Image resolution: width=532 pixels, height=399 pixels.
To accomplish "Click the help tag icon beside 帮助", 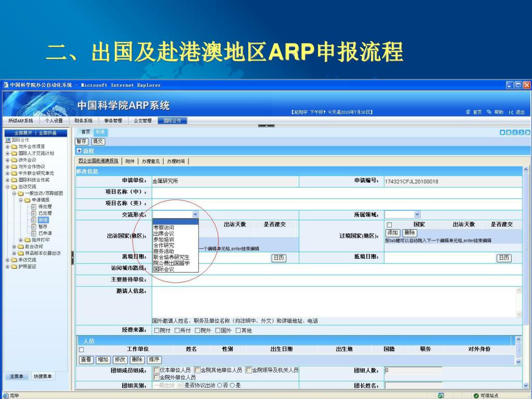I will point(489,112).
